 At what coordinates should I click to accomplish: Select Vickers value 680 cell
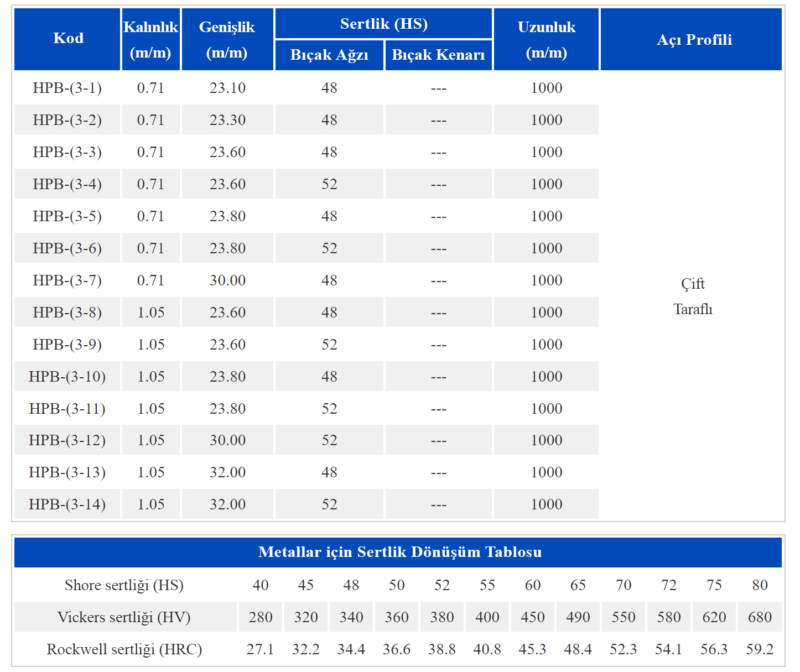[x=760, y=617]
